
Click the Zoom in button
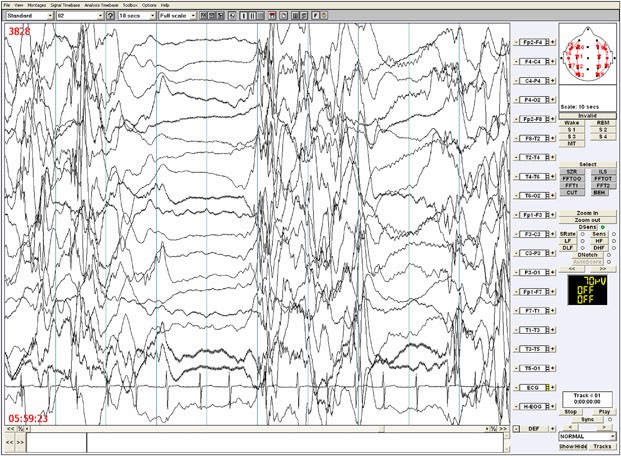587,213
